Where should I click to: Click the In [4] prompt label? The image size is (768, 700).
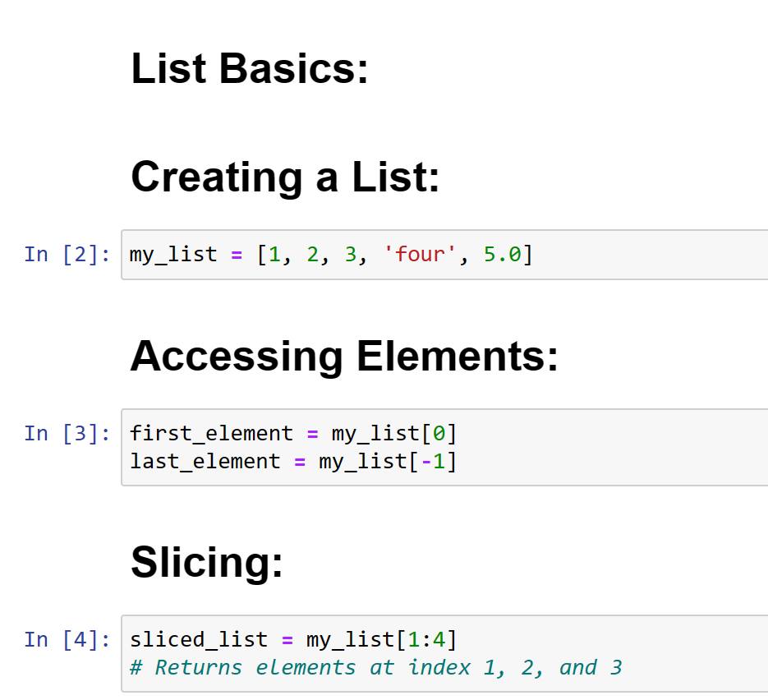(67, 640)
